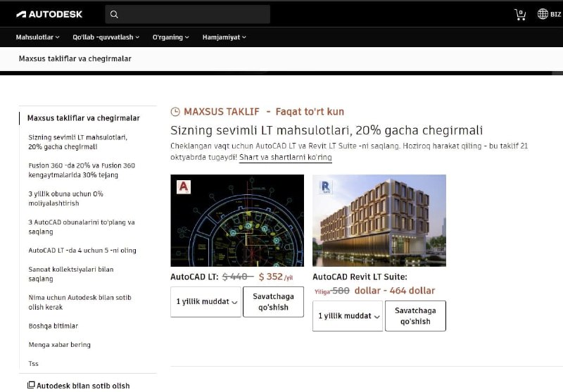Open sidebar link Tss

[33, 364]
